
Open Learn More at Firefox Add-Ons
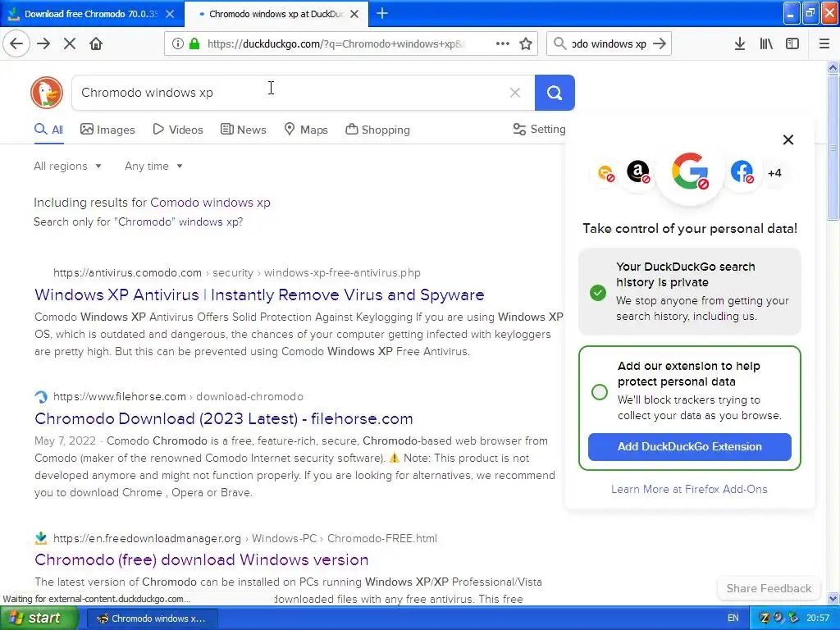pyautogui.click(x=689, y=489)
